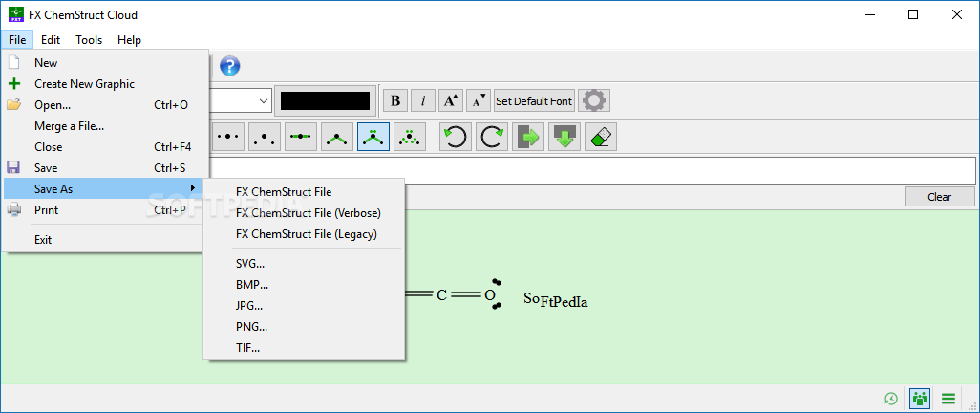Pick the black font color swatch

coord(325,100)
